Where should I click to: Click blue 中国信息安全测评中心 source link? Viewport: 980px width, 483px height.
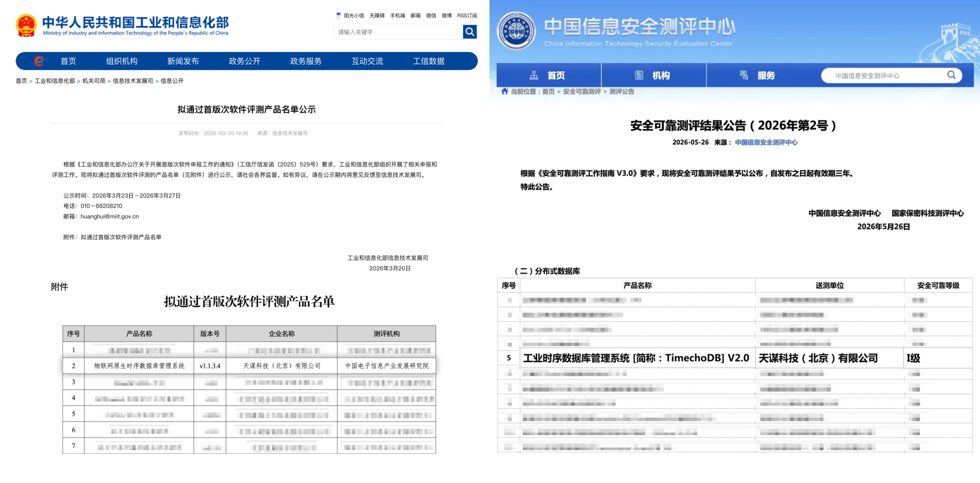766,142
